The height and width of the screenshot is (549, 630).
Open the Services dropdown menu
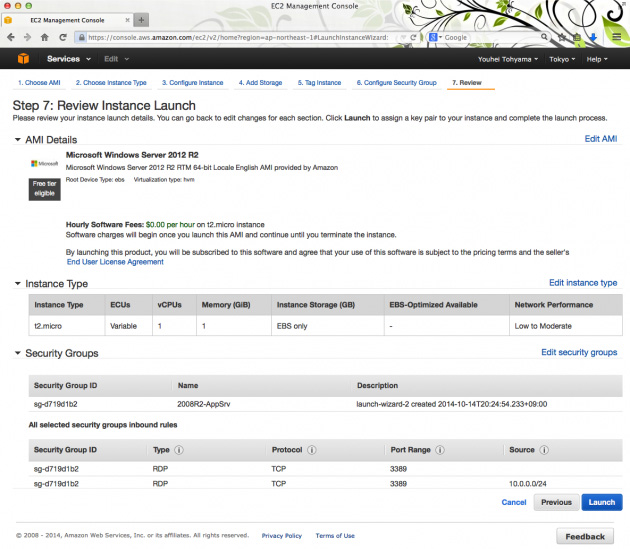click(x=69, y=59)
